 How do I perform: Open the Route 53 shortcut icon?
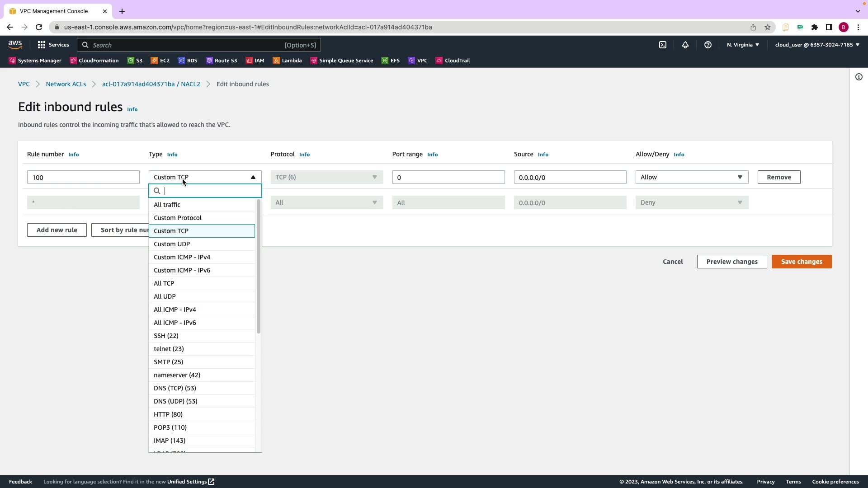click(209, 61)
